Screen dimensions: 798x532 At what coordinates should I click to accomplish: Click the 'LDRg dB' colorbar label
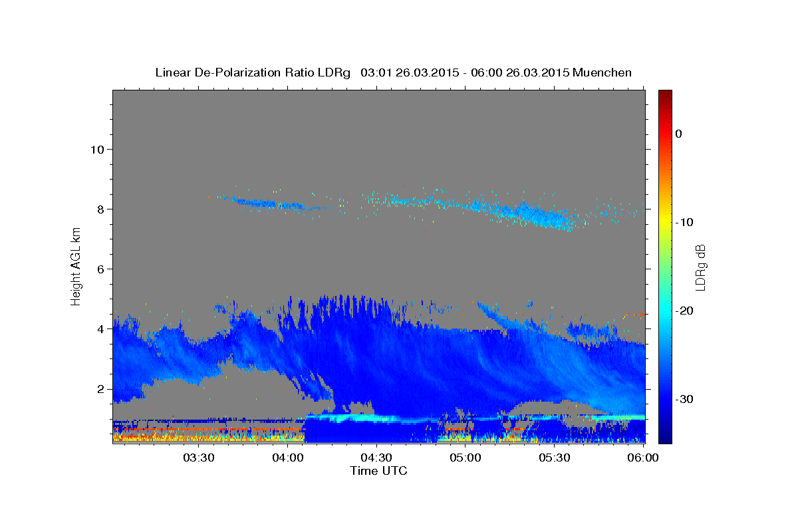[x=700, y=267]
